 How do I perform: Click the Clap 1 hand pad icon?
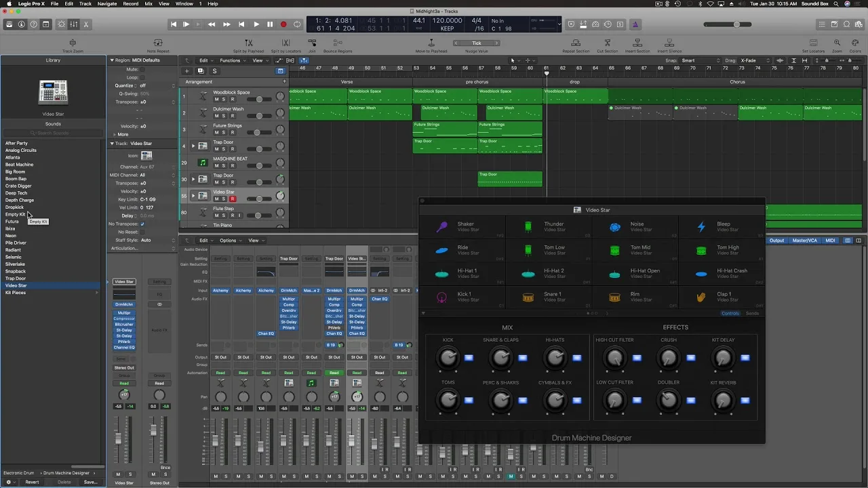(701, 297)
